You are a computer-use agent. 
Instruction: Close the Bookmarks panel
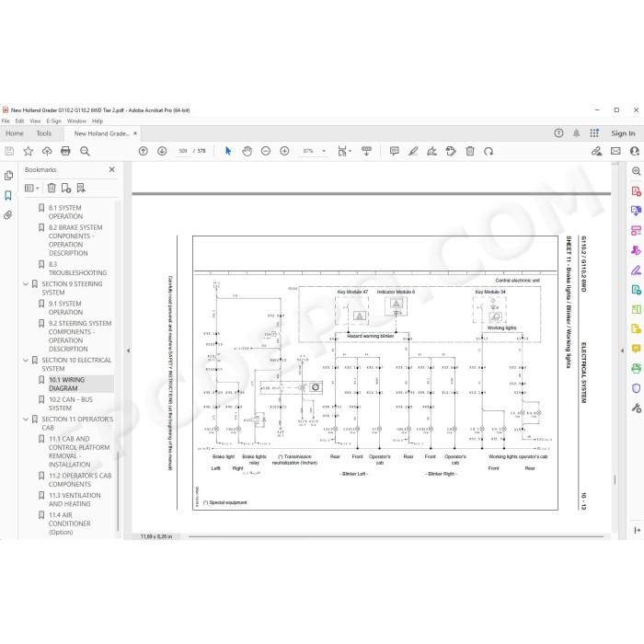coord(111,169)
